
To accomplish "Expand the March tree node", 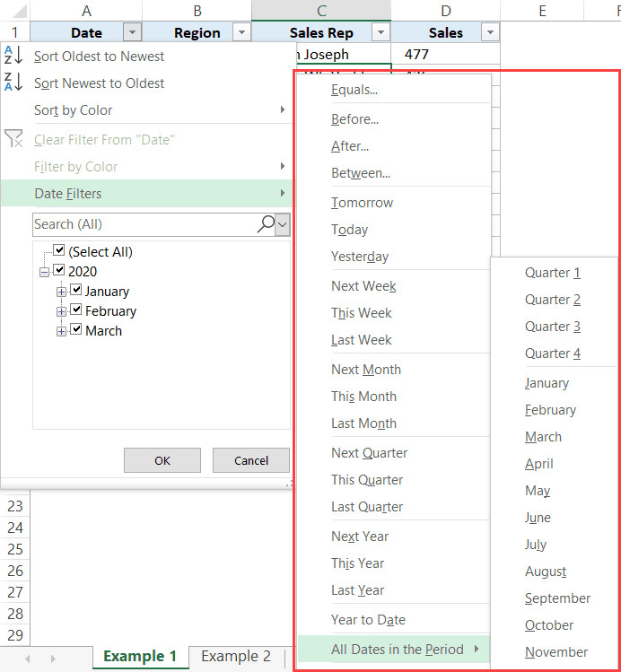I will [61, 331].
